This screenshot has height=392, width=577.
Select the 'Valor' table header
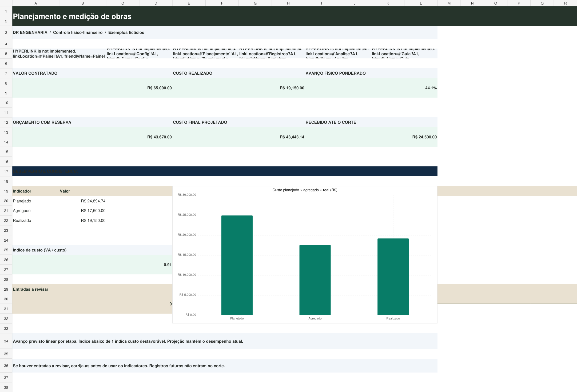(x=65, y=191)
